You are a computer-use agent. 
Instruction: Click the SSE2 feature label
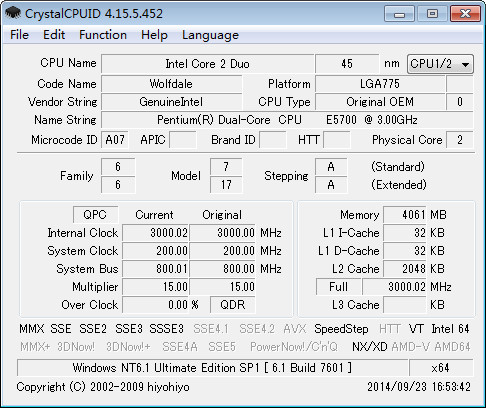click(93, 329)
